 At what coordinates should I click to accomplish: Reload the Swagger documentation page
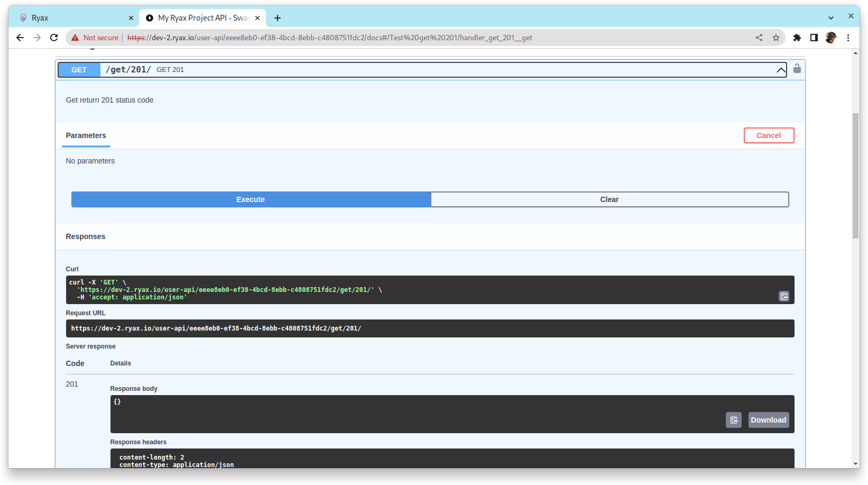pos(54,38)
